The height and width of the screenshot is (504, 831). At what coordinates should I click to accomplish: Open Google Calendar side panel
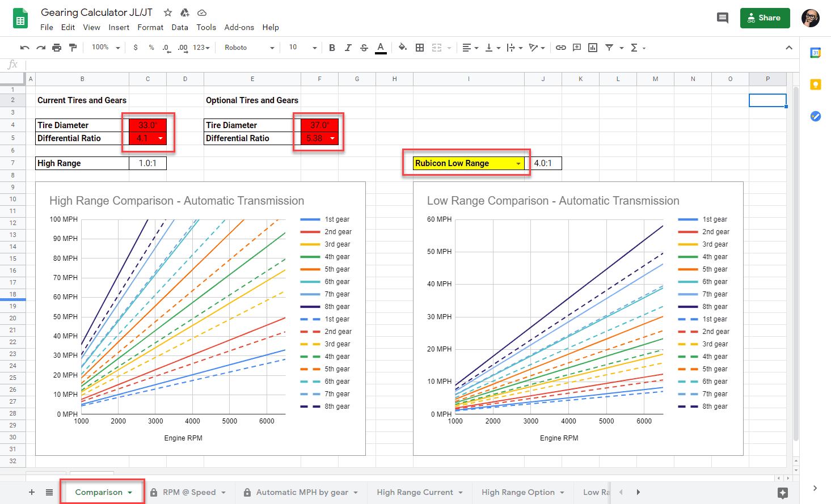816,53
